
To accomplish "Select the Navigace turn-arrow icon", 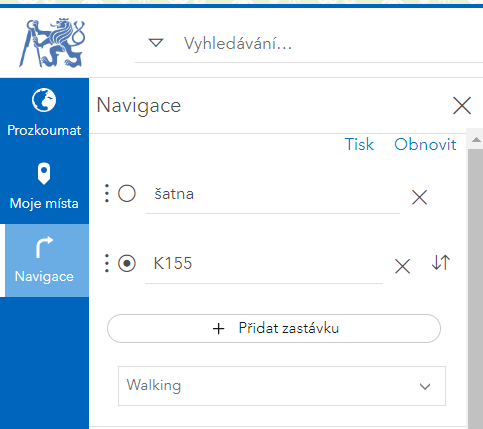I will click(x=44, y=247).
